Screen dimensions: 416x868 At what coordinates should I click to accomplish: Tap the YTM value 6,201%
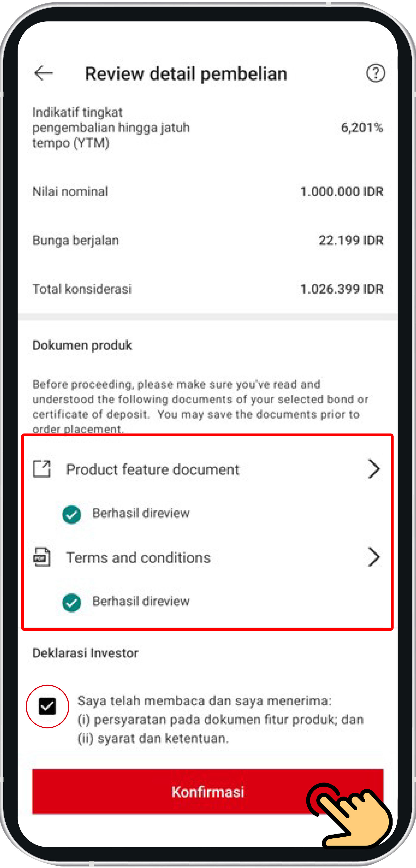click(x=362, y=127)
